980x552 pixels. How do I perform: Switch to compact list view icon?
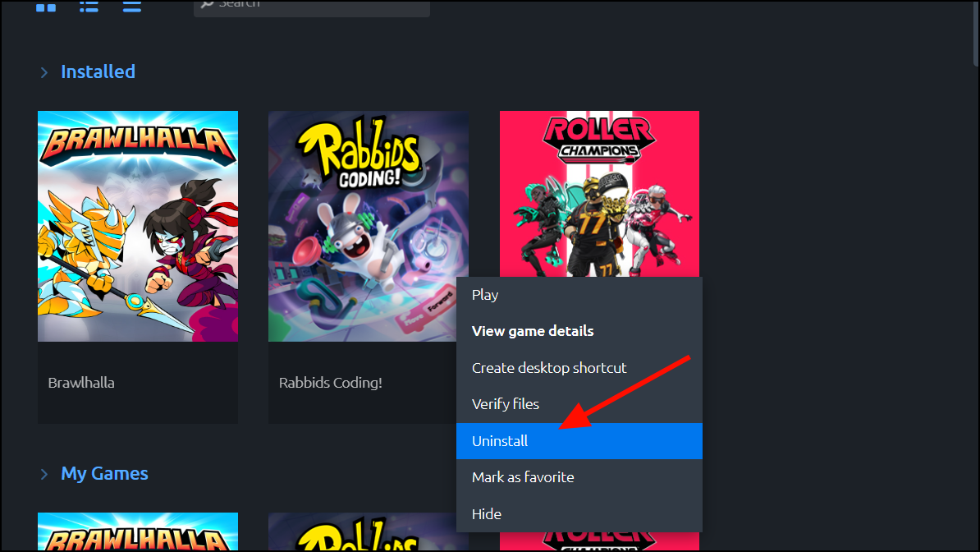[132, 7]
